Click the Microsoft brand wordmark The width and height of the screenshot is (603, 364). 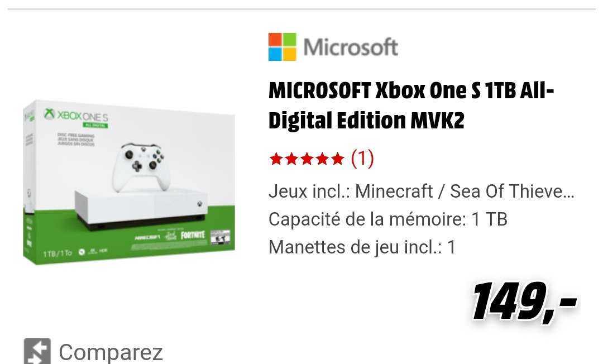click(350, 47)
